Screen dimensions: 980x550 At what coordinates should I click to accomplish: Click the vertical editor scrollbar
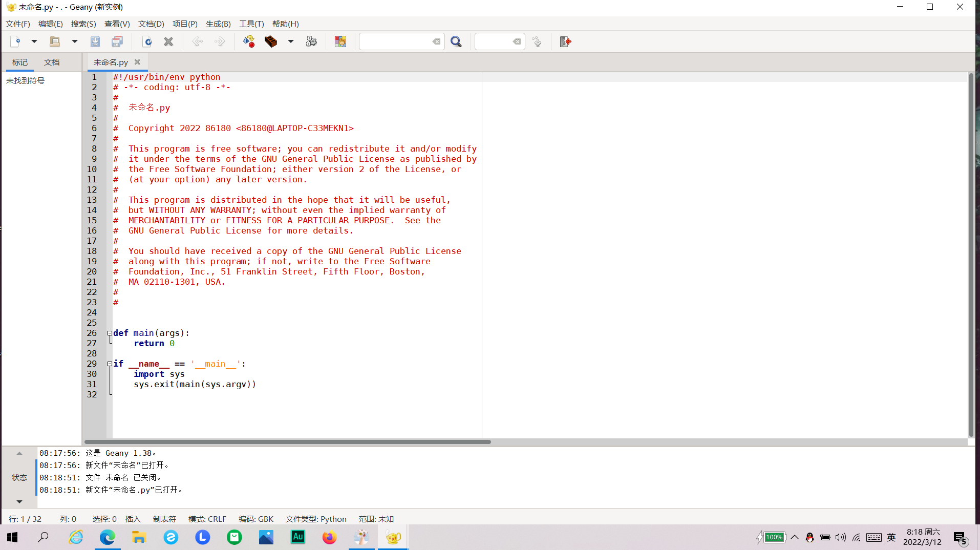coord(971,255)
